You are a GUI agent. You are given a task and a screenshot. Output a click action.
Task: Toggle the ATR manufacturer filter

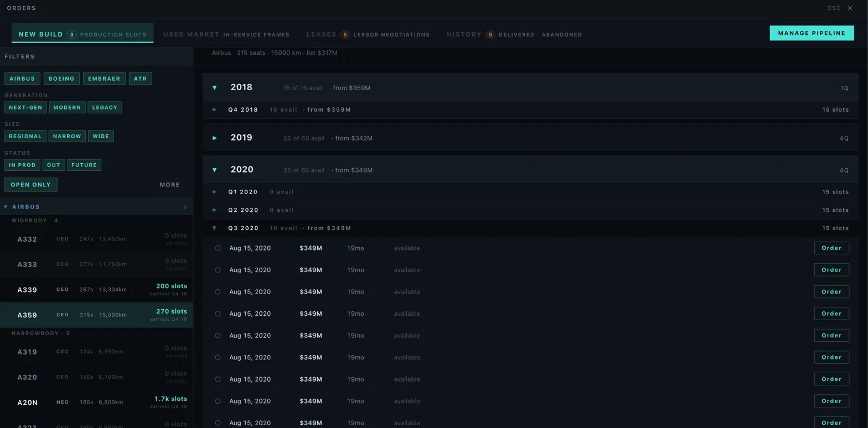(x=140, y=79)
